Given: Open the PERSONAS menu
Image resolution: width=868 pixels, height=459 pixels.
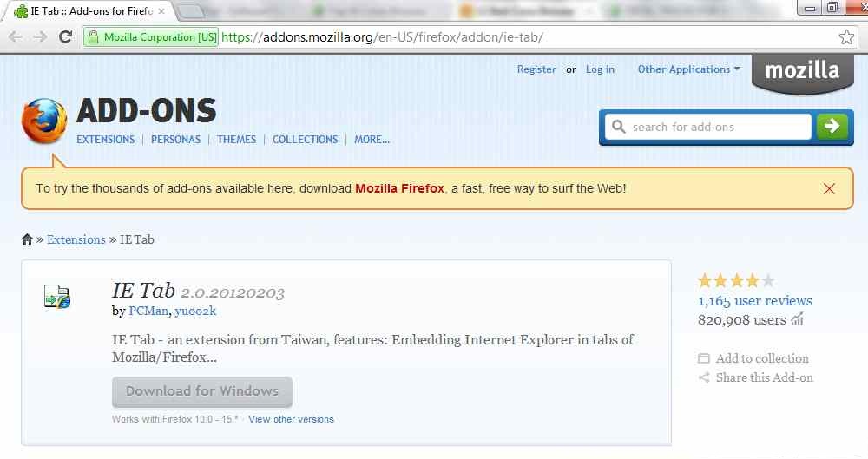Looking at the screenshot, I should pyautogui.click(x=175, y=140).
